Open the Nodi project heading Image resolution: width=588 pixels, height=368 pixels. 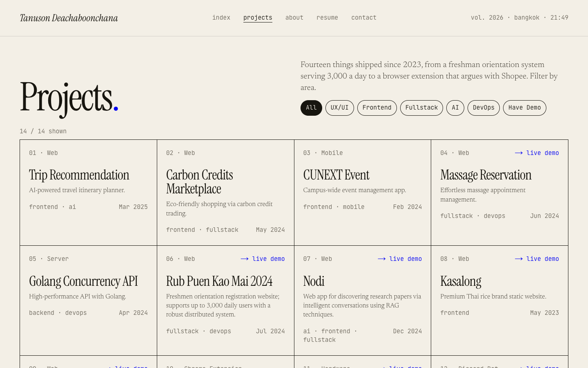(x=314, y=281)
